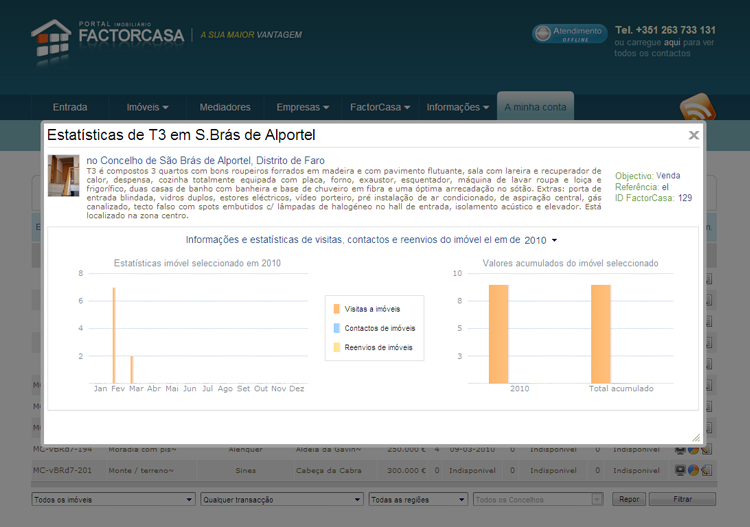Viewport: 750px width, 527px height.
Task: Click the 'Visitas a imóveis' legend label
Action: tap(372, 309)
